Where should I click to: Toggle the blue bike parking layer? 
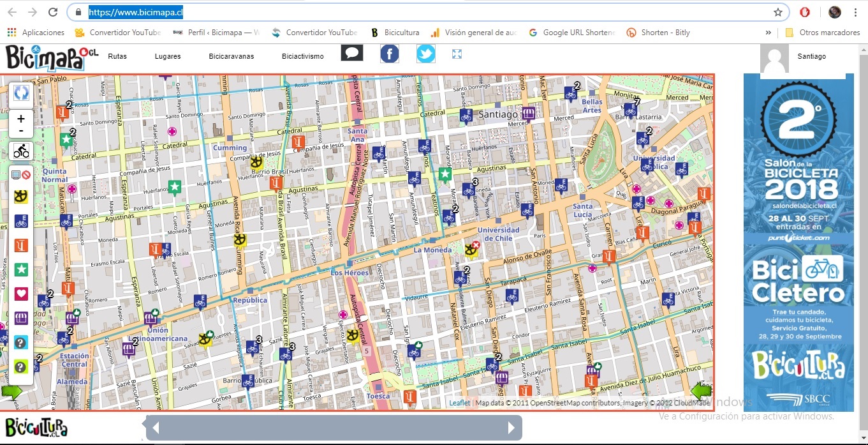click(21, 221)
